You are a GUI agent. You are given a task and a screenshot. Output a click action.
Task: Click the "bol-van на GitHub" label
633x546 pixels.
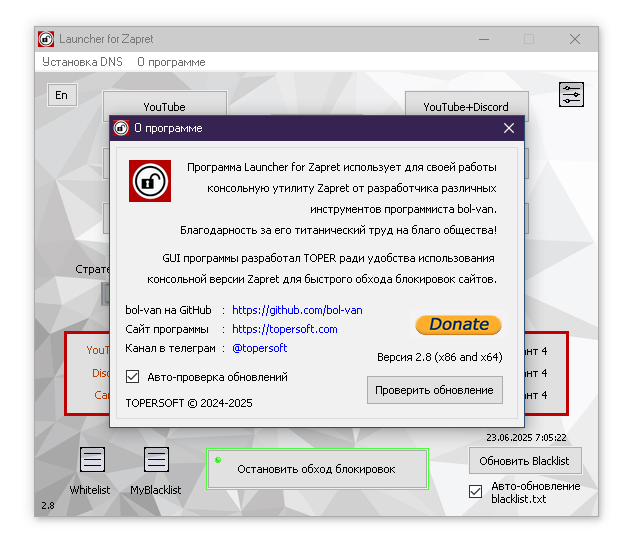pyautogui.click(x=168, y=310)
